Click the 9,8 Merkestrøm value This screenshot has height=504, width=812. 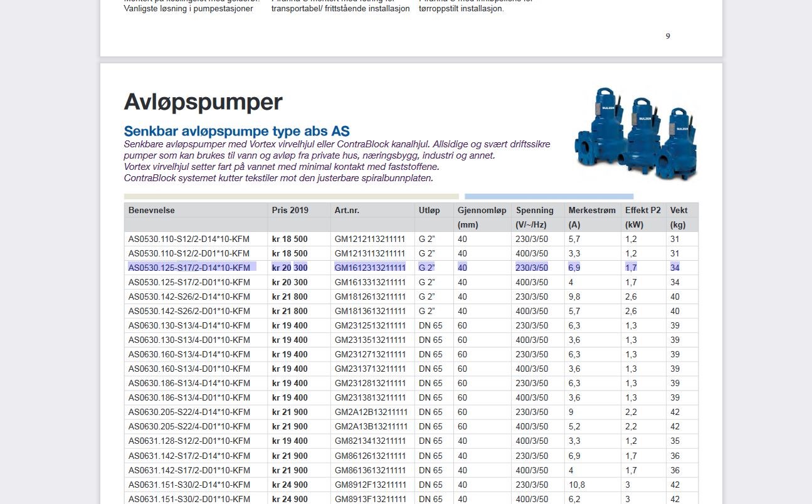click(575, 297)
